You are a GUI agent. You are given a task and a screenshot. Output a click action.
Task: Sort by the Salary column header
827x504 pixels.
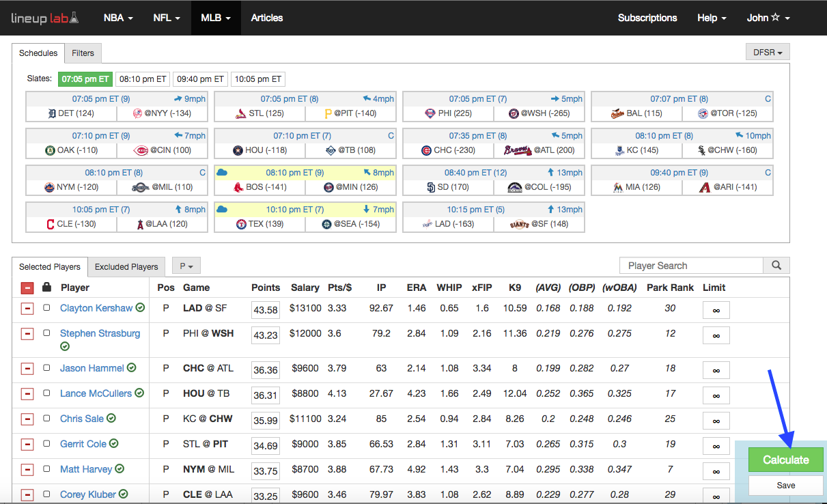click(305, 288)
